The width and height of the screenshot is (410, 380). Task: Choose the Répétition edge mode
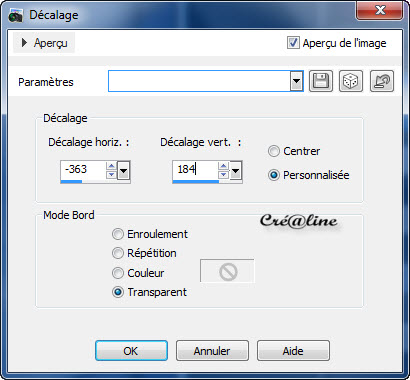[x=118, y=253]
